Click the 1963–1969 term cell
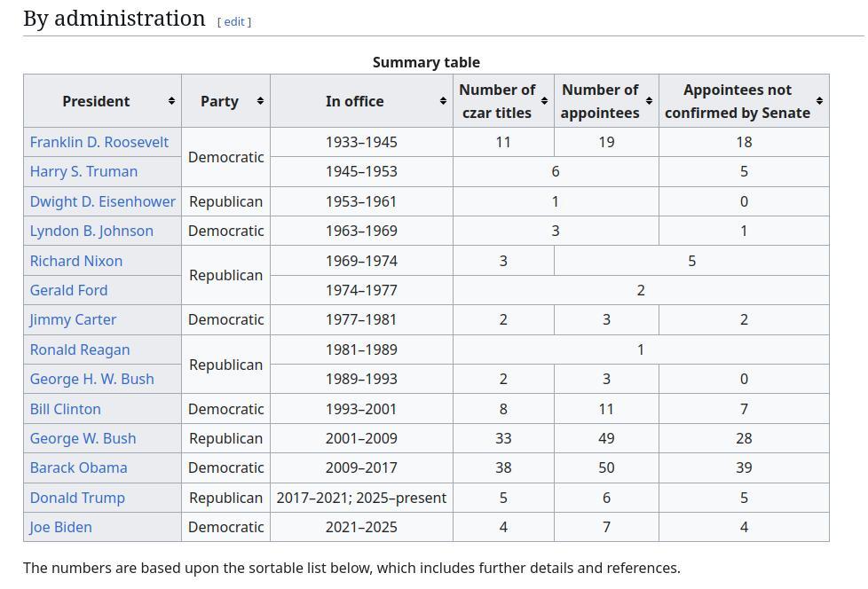Screen dimensions: 868x589 point(361,231)
